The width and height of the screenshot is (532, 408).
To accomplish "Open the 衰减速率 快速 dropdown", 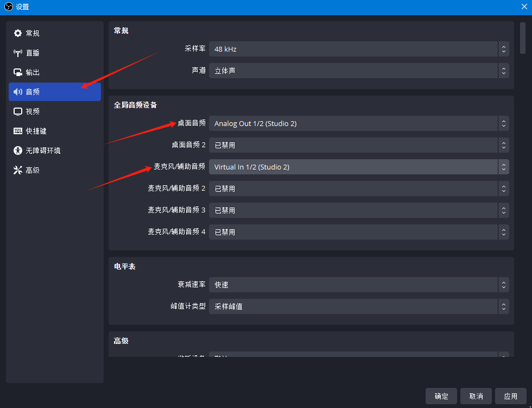I will pos(359,285).
